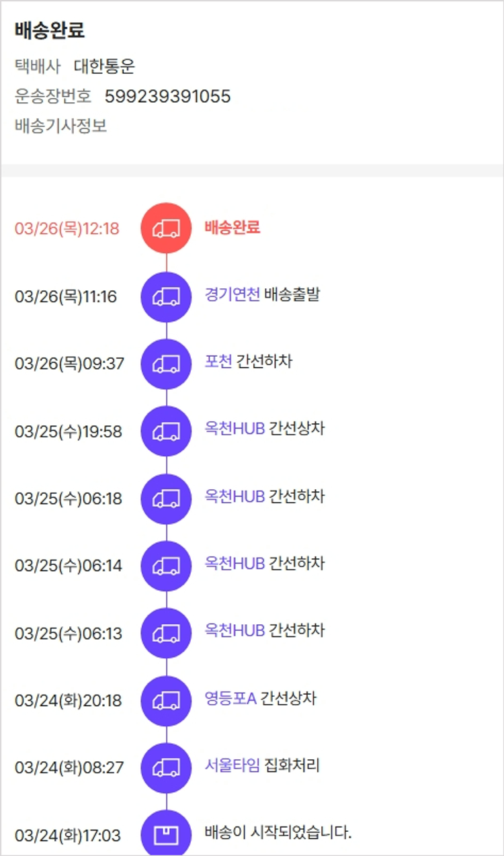Click the 대한통운 courier name
This screenshot has height=856, width=504.
click(104, 67)
